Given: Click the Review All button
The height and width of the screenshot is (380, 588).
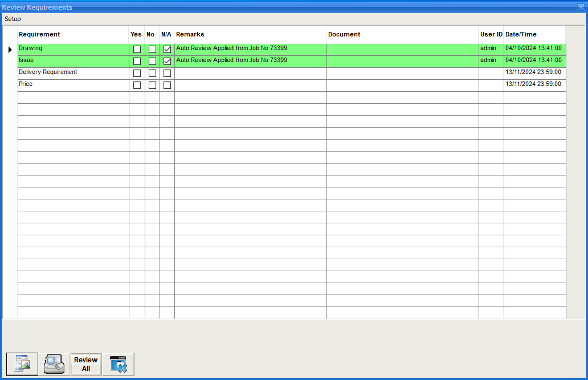Looking at the screenshot, I should [x=86, y=364].
